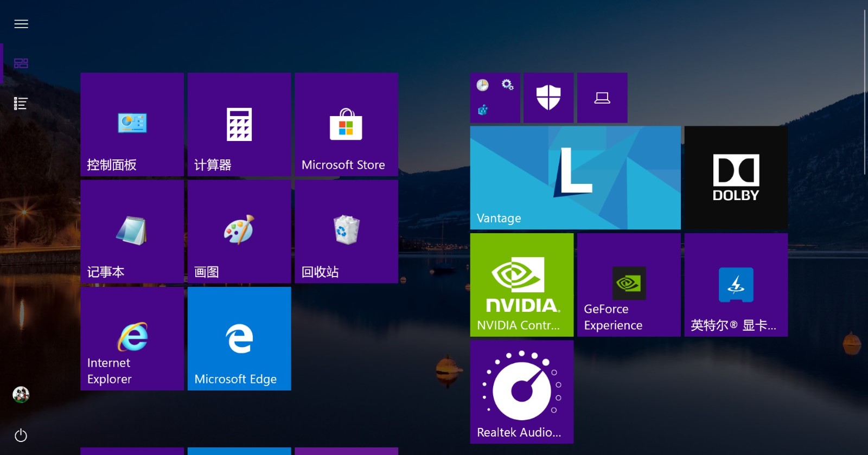
Task: Launch the Internet Explorer tile
Action: pyautogui.click(x=132, y=339)
